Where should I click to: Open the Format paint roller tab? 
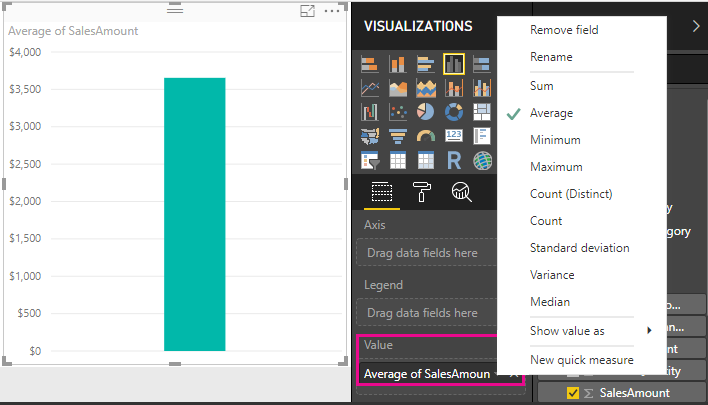pyautogui.click(x=422, y=192)
